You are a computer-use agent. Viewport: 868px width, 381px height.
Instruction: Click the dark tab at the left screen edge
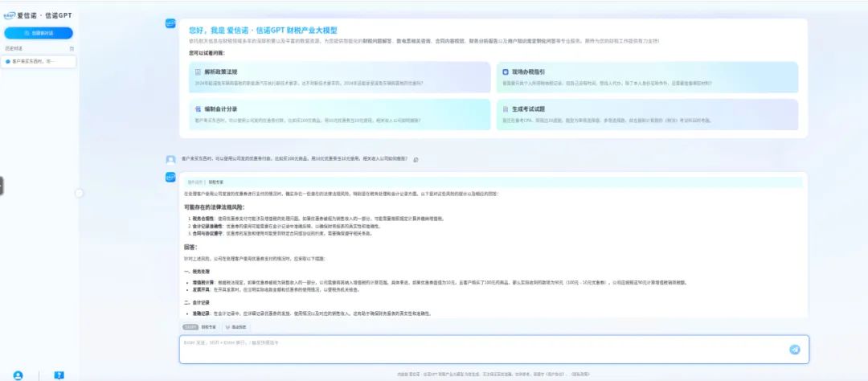[2, 186]
